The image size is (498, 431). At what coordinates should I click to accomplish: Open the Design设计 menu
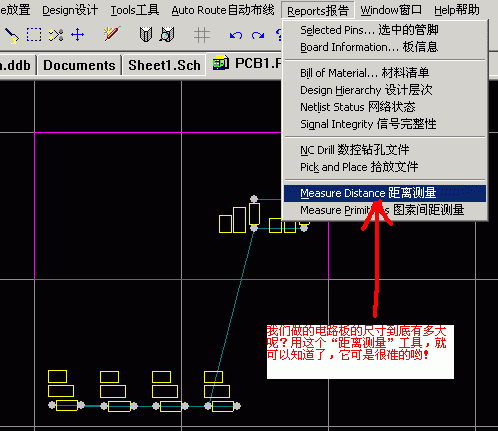point(70,10)
